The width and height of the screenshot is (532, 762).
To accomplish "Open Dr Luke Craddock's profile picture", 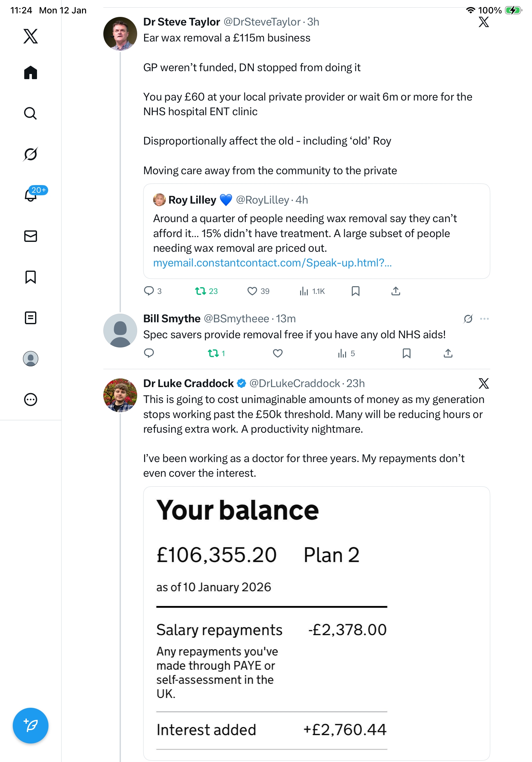I will tap(120, 395).
